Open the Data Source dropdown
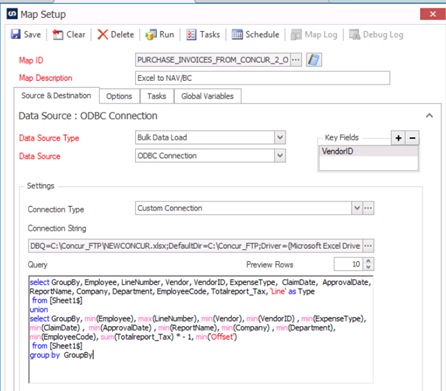This screenshot has height=391, width=446. point(280,156)
